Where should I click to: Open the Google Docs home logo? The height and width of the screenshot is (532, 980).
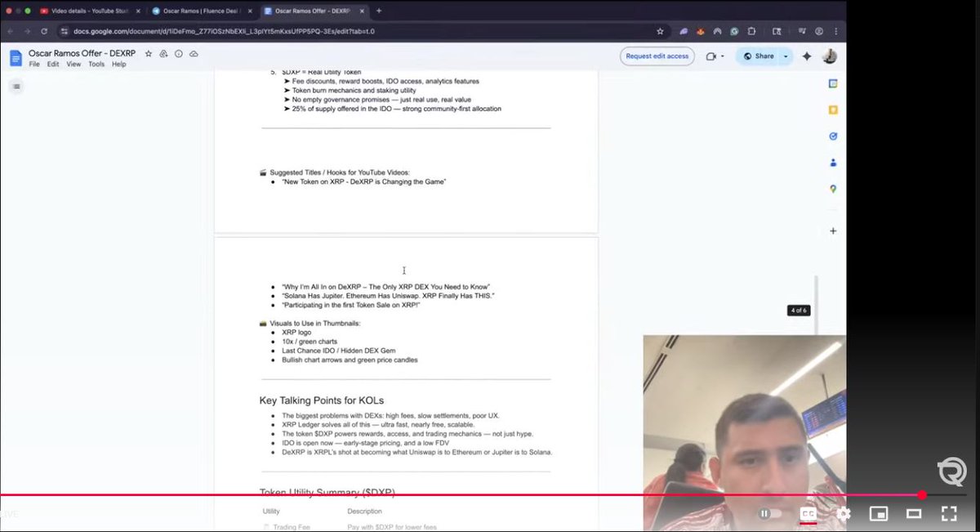(16, 57)
